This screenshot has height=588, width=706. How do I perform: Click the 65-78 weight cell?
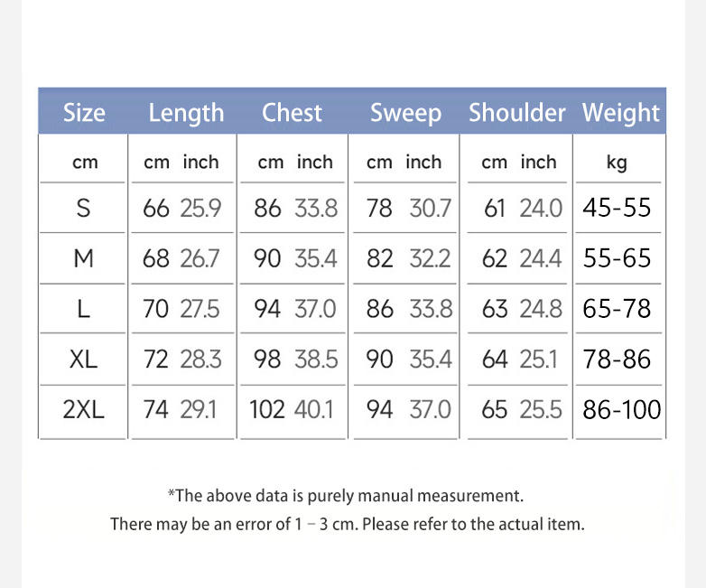coord(617,309)
